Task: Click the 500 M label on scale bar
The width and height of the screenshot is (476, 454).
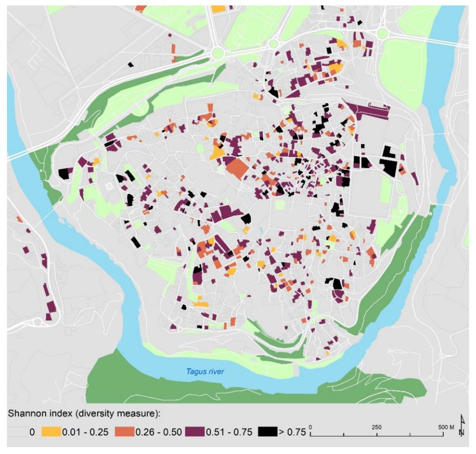Action: pos(446,427)
